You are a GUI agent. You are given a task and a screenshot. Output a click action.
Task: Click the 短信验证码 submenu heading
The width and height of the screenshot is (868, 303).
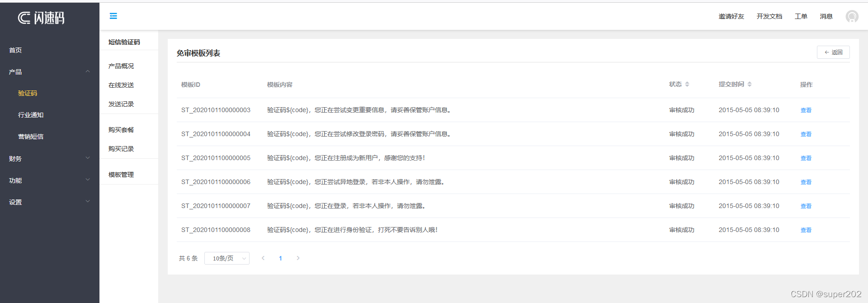[x=124, y=42]
